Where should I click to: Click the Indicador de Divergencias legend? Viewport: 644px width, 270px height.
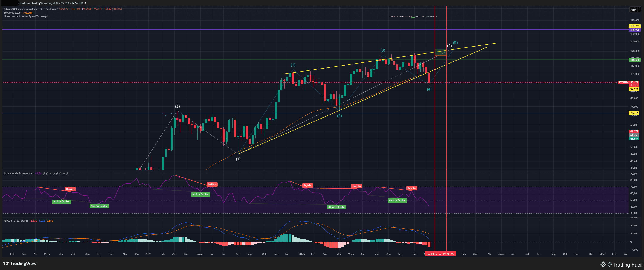(x=19, y=173)
